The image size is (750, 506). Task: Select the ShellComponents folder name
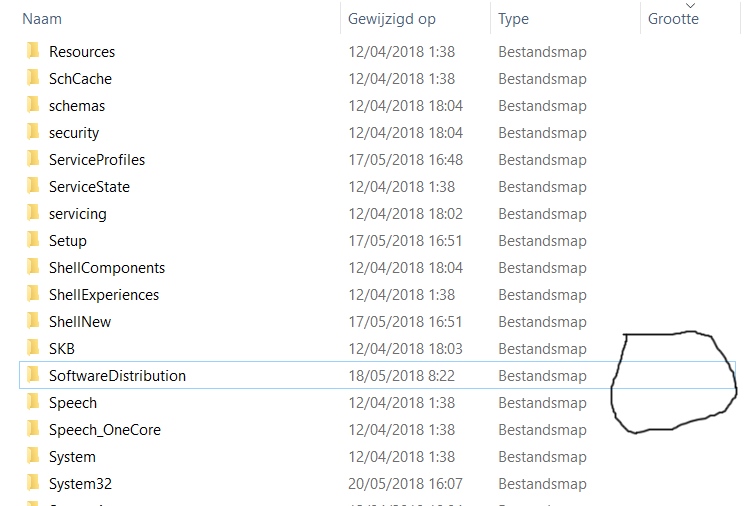107,268
